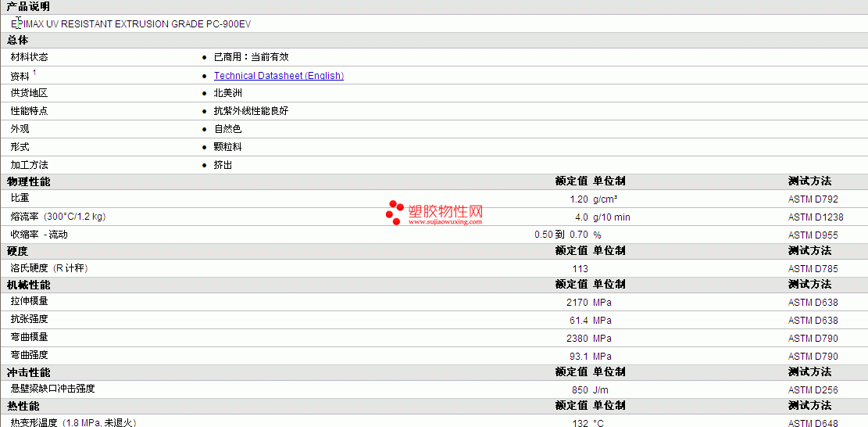Select the 物理性能 section header

point(28,181)
